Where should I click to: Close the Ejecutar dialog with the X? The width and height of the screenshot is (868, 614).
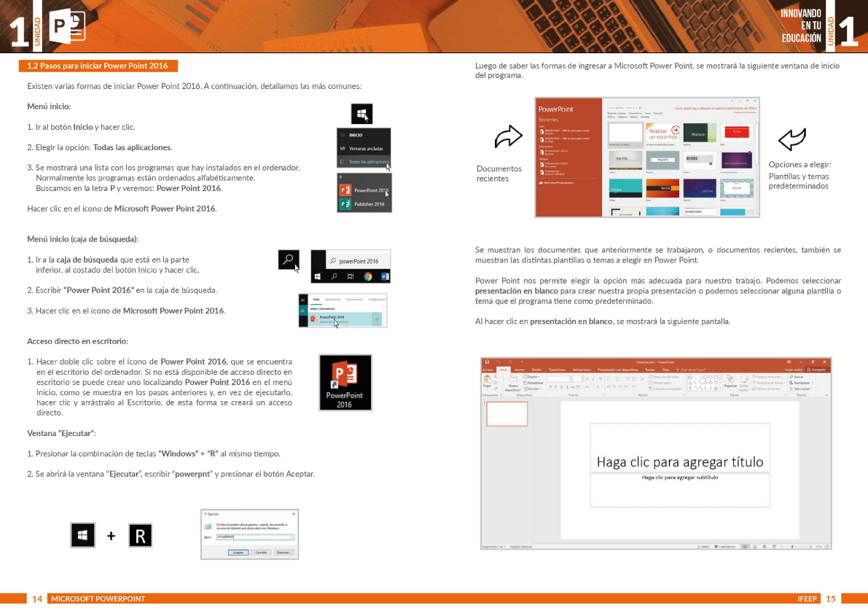coord(294,514)
